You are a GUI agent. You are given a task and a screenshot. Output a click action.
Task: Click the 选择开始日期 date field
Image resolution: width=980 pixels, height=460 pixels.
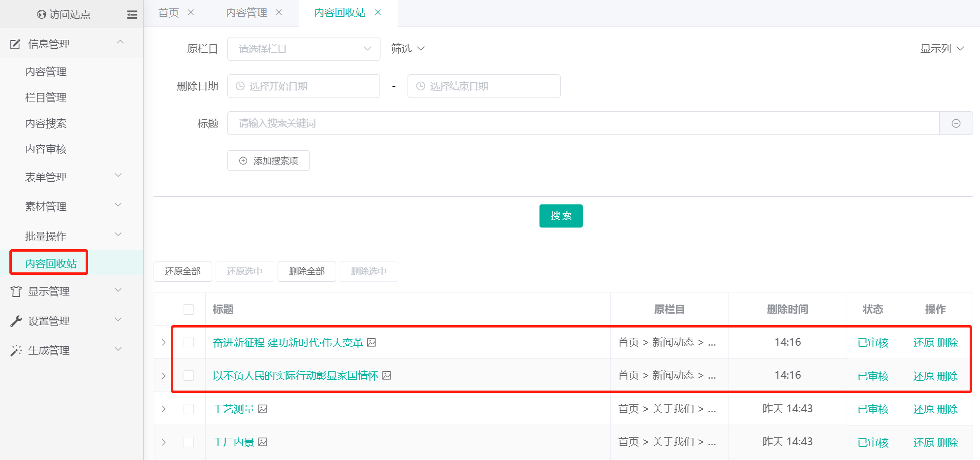[x=303, y=86]
